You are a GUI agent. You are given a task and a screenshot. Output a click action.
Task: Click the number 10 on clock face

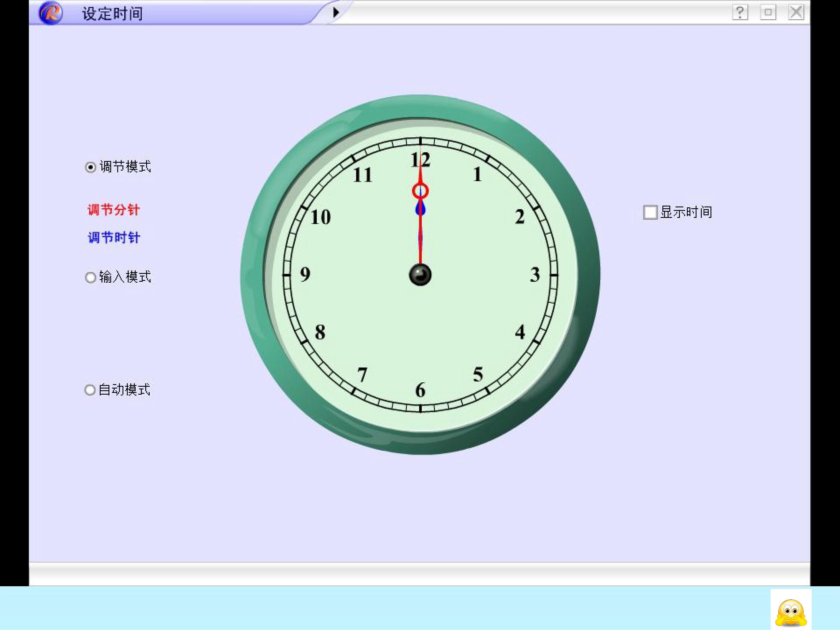click(321, 217)
